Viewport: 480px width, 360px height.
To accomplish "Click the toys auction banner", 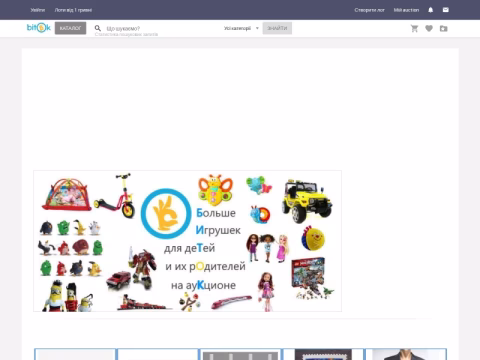I will [x=187, y=241].
